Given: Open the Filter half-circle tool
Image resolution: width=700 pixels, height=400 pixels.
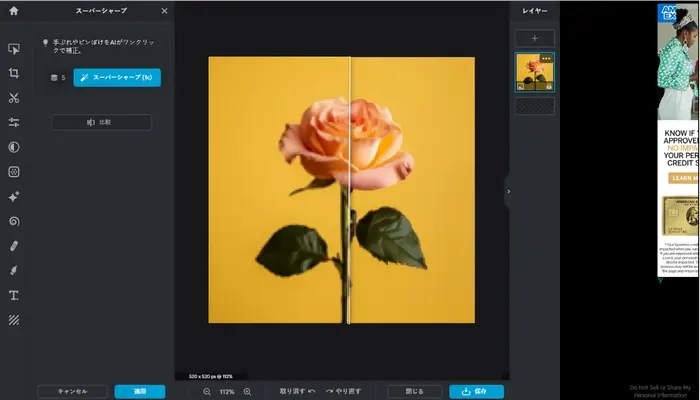Looking at the screenshot, I should [x=14, y=147].
